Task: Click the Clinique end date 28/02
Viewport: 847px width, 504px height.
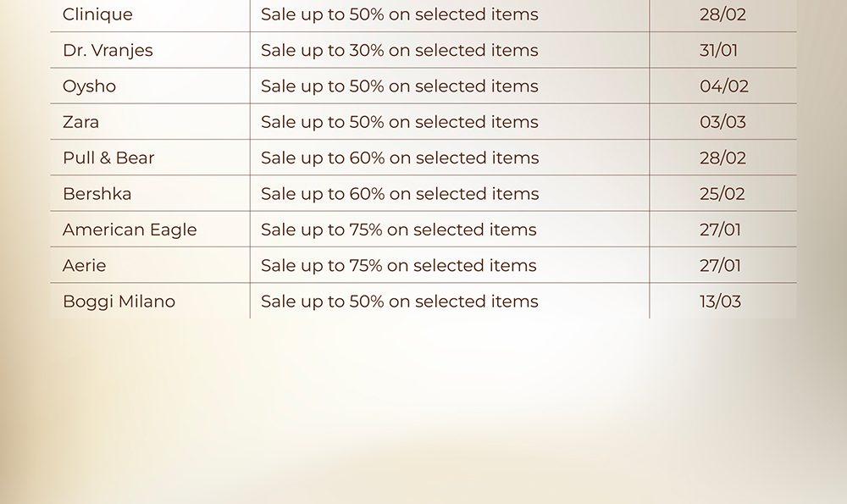Action: (x=722, y=14)
